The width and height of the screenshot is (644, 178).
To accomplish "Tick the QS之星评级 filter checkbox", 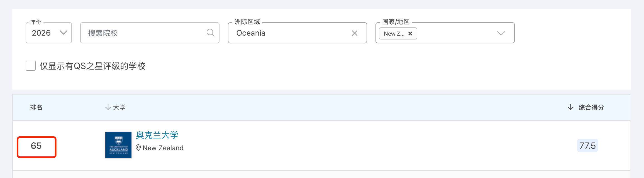I will (31, 66).
